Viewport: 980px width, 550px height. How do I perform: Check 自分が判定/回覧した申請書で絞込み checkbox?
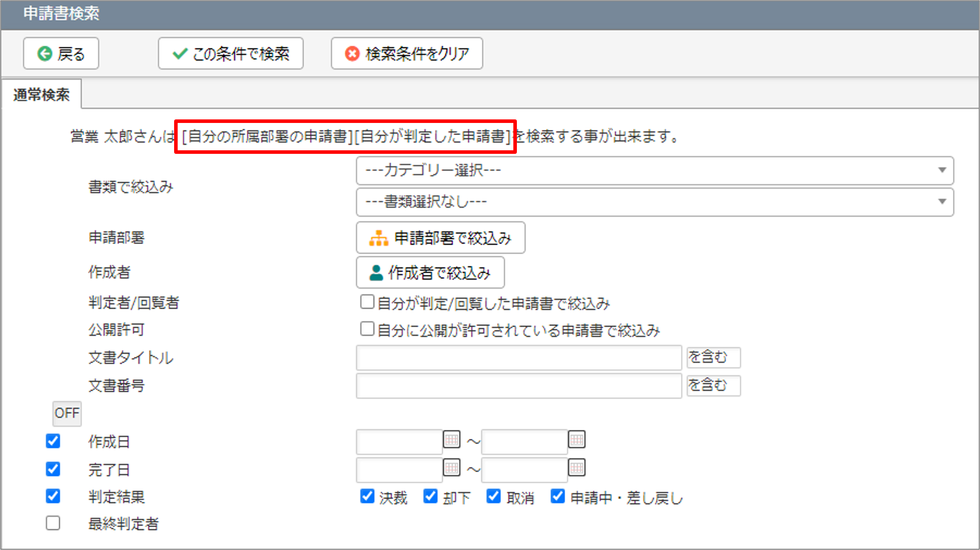coord(367,302)
